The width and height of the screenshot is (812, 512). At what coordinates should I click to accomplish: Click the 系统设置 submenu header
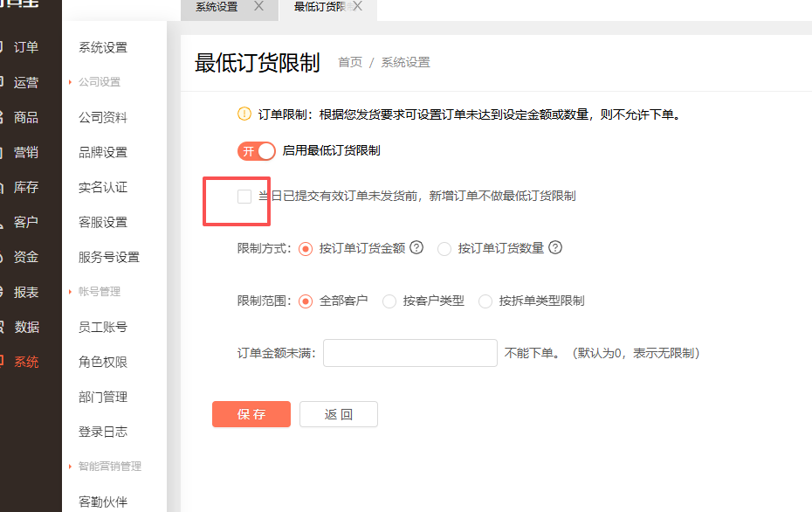pyautogui.click(x=102, y=47)
